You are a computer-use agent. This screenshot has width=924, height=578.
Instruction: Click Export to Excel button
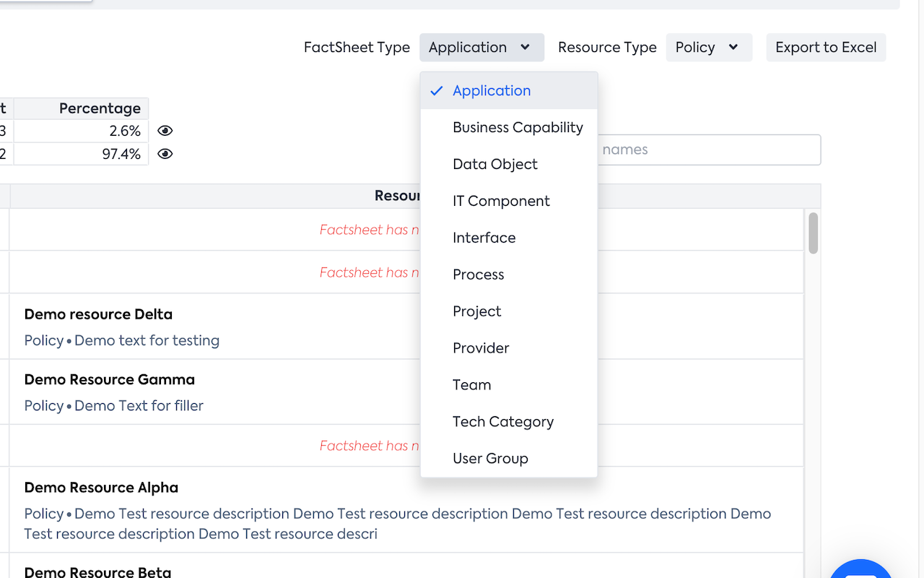click(826, 48)
